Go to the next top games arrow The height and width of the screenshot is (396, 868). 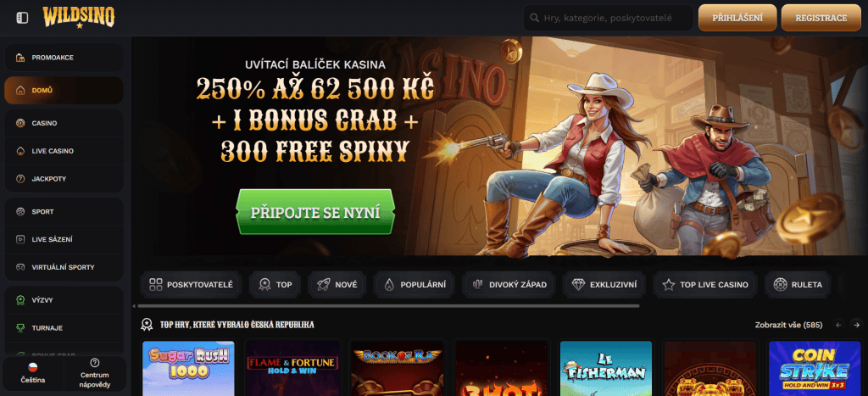click(x=856, y=325)
